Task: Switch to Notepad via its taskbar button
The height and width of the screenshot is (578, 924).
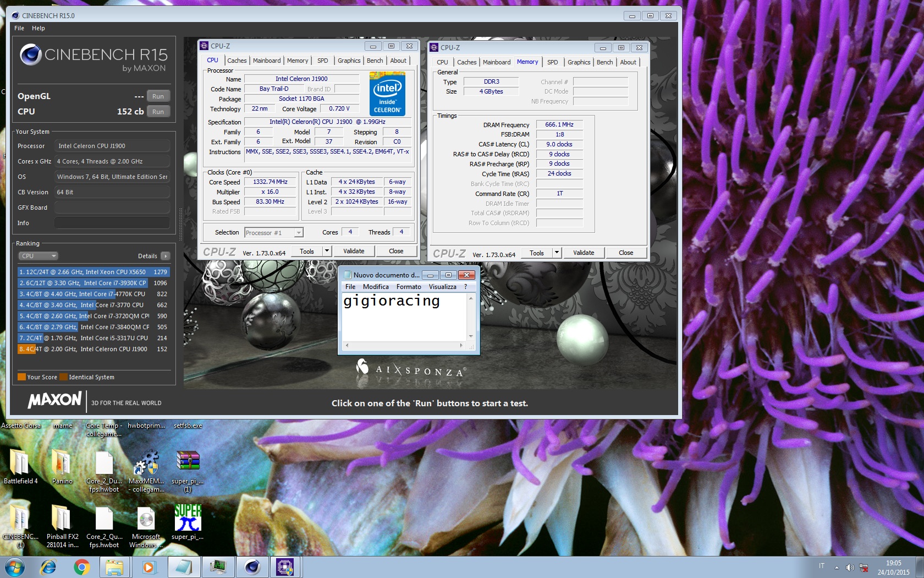Action: [183, 567]
